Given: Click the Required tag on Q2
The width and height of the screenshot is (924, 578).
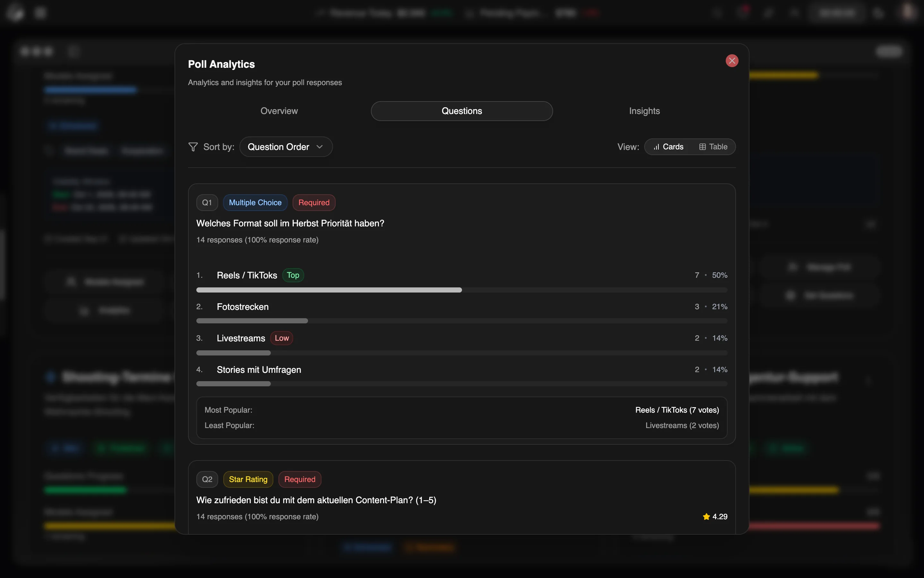Looking at the screenshot, I should [x=300, y=479].
